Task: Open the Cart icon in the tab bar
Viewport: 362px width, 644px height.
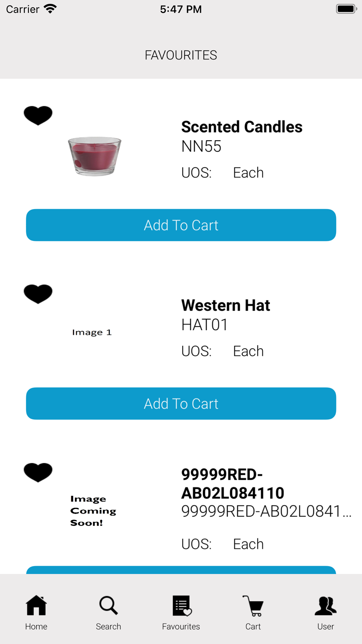Action: (x=253, y=606)
